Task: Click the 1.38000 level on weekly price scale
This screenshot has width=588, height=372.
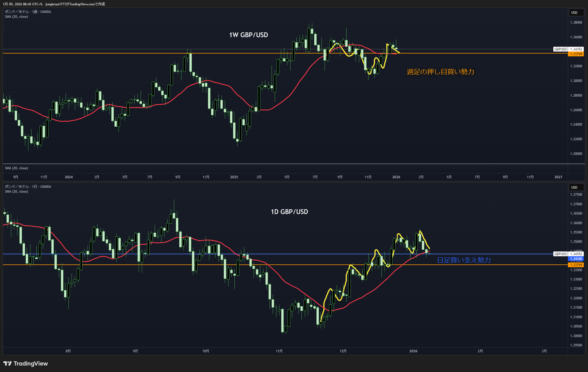Action: point(576,23)
